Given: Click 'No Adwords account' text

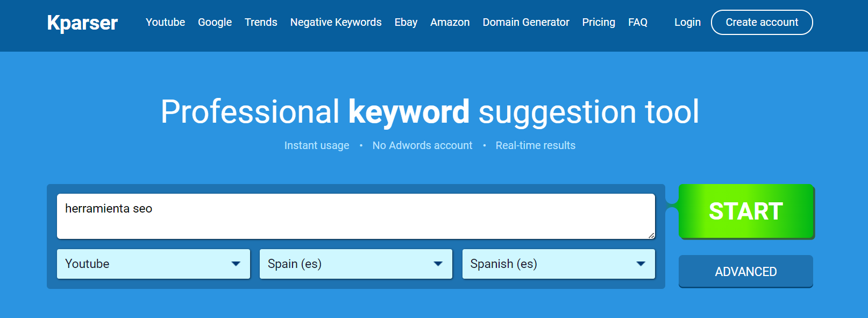Looking at the screenshot, I should point(422,145).
